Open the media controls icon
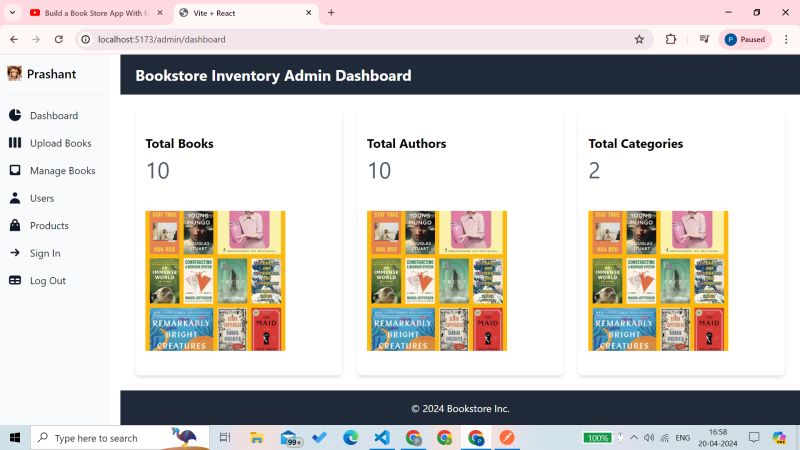The height and width of the screenshot is (450, 800). pos(705,39)
